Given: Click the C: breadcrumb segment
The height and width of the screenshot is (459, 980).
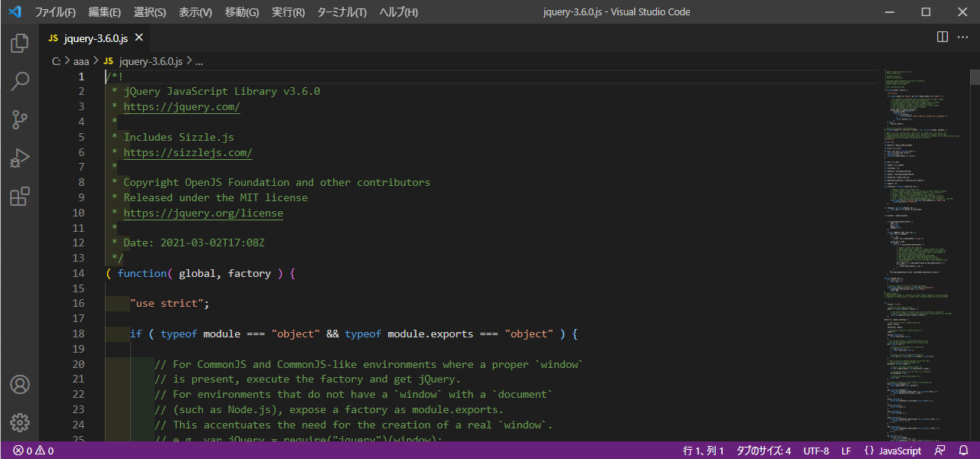Looking at the screenshot, I should [56, 61].
